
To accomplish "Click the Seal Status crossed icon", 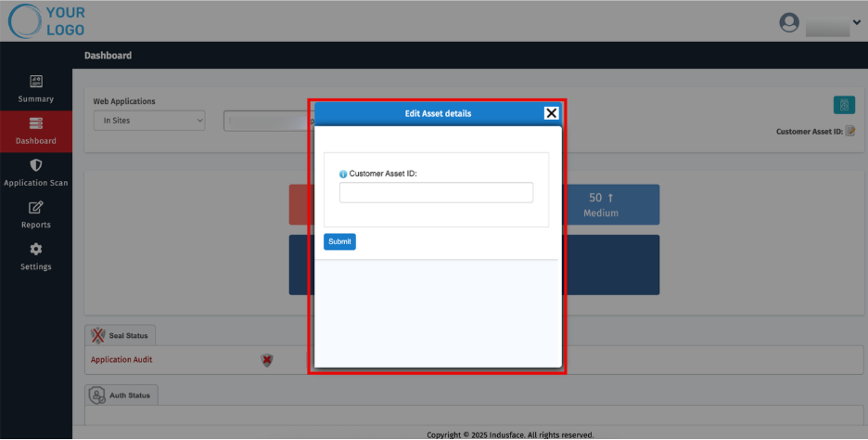I will pos(97,335).
